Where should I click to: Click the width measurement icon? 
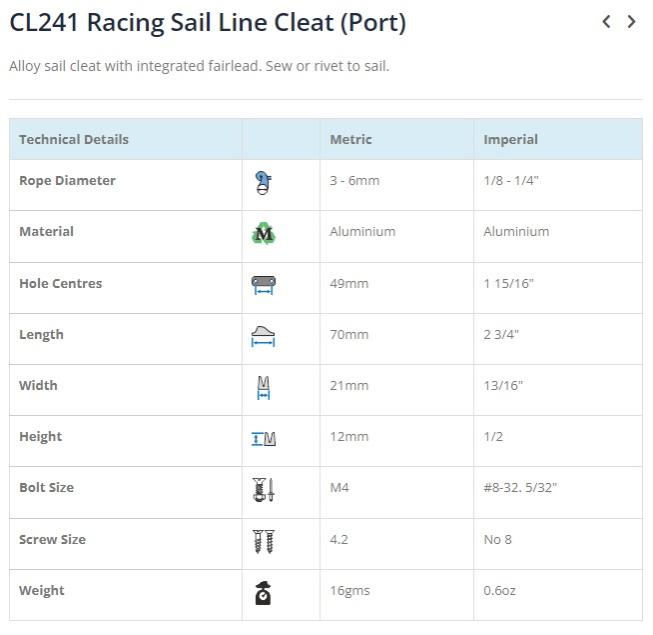point(263,387)
